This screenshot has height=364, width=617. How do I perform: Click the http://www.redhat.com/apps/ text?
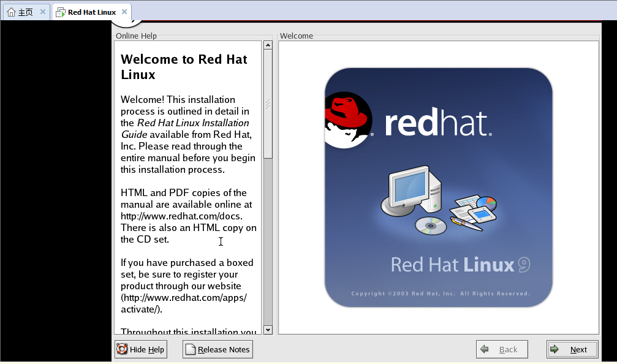[x=185, y=297]
